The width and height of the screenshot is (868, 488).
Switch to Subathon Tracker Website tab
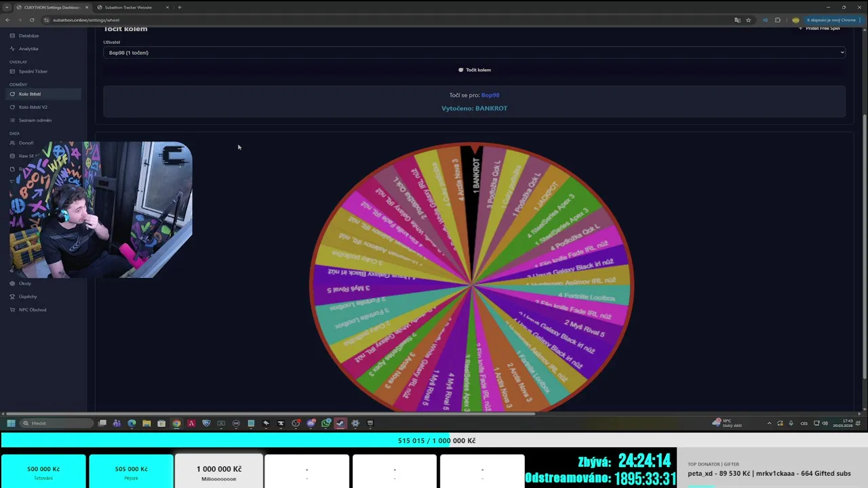(128, 7)
